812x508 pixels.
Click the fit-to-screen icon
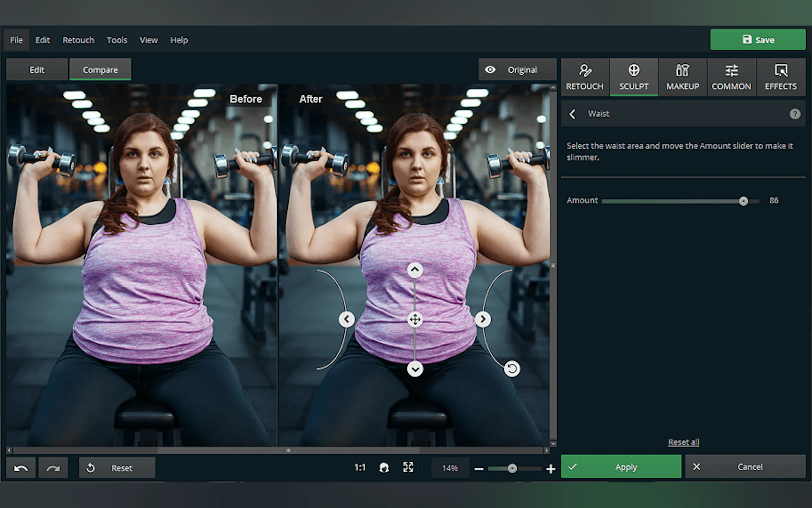[408, 467]
